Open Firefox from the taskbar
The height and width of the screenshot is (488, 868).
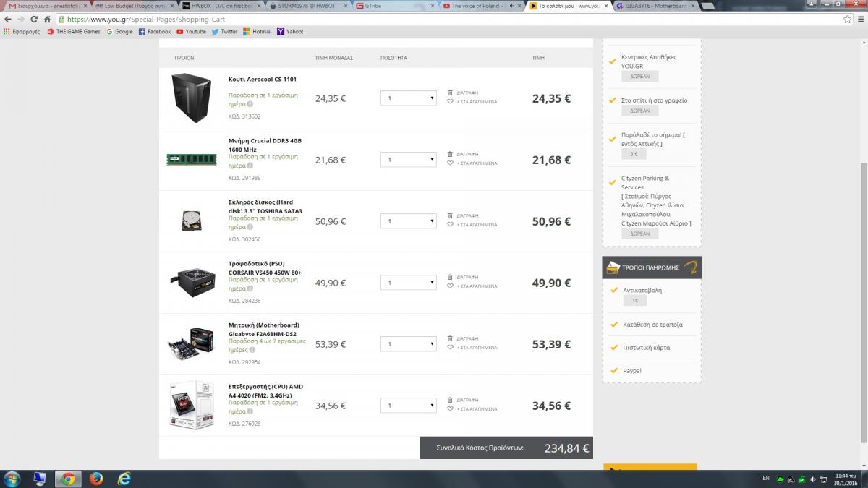pyautogui.click(x=96, y=479)
